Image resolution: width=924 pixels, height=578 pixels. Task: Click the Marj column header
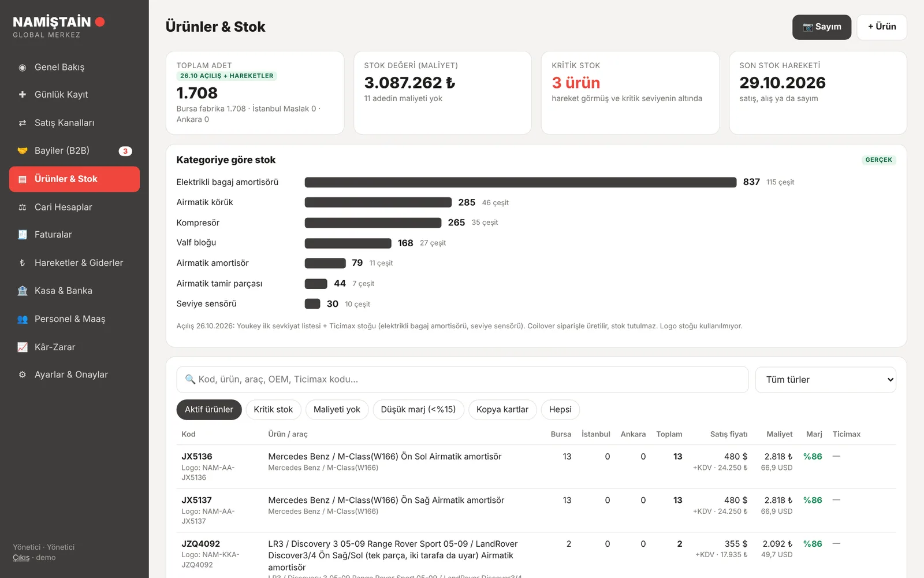pos(814,435)
